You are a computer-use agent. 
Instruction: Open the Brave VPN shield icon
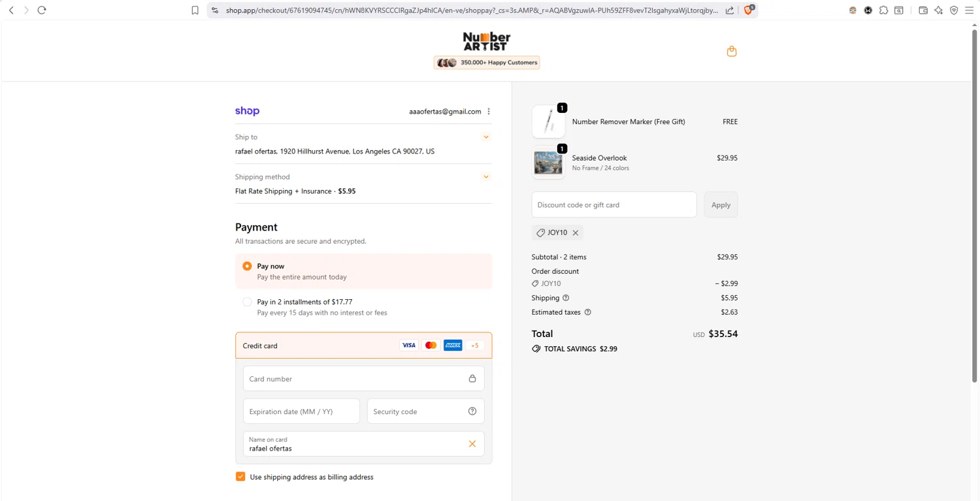tap(954, 10)
